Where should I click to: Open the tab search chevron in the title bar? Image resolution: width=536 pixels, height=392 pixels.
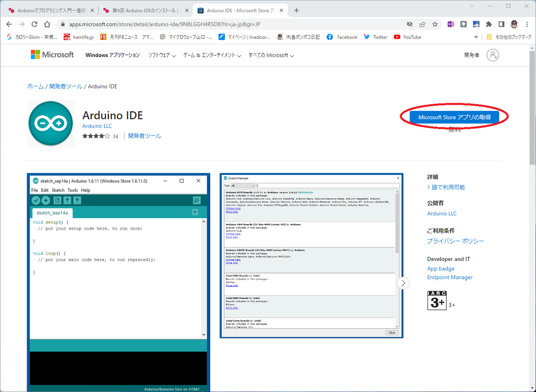tap(472, 6)
